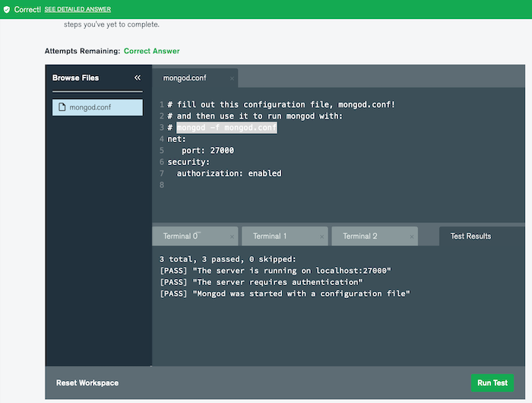Close the Terminal 0 tab
The height and width of the screenshot is (403, 532).
click(232, 236)
